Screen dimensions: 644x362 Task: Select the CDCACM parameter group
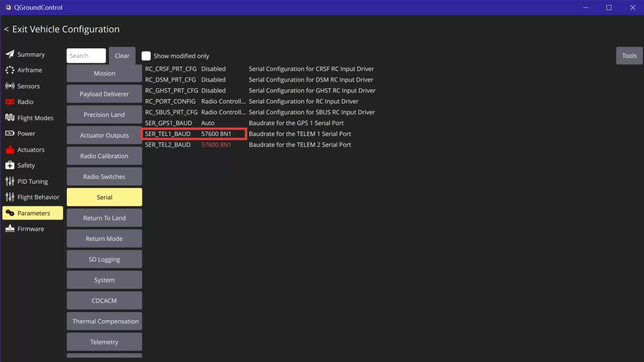pos(104,301)
